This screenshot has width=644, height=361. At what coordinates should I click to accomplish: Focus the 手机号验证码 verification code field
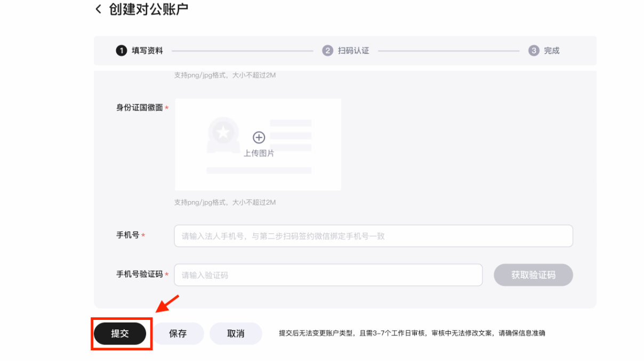[328, 275]
